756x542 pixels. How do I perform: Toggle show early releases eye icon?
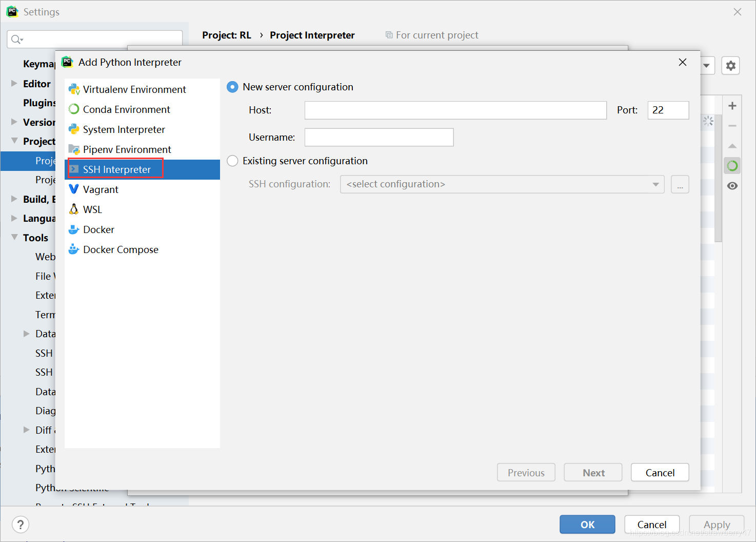pyautogui.click(x=732, y=186)
